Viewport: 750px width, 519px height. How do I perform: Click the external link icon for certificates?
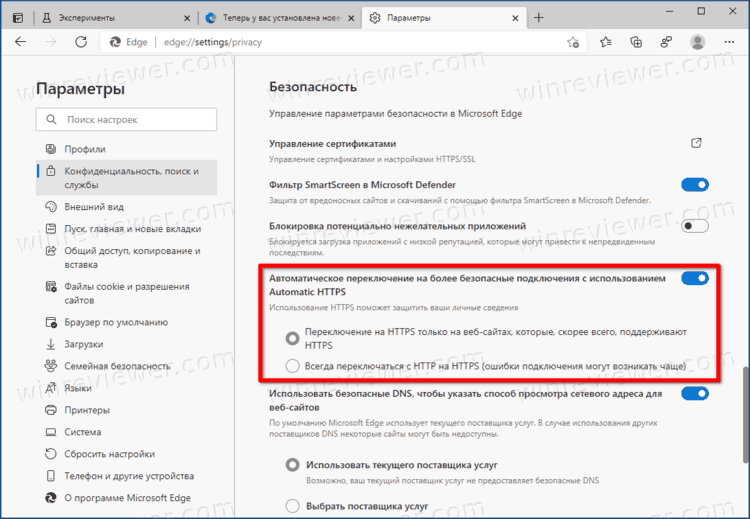696,143
